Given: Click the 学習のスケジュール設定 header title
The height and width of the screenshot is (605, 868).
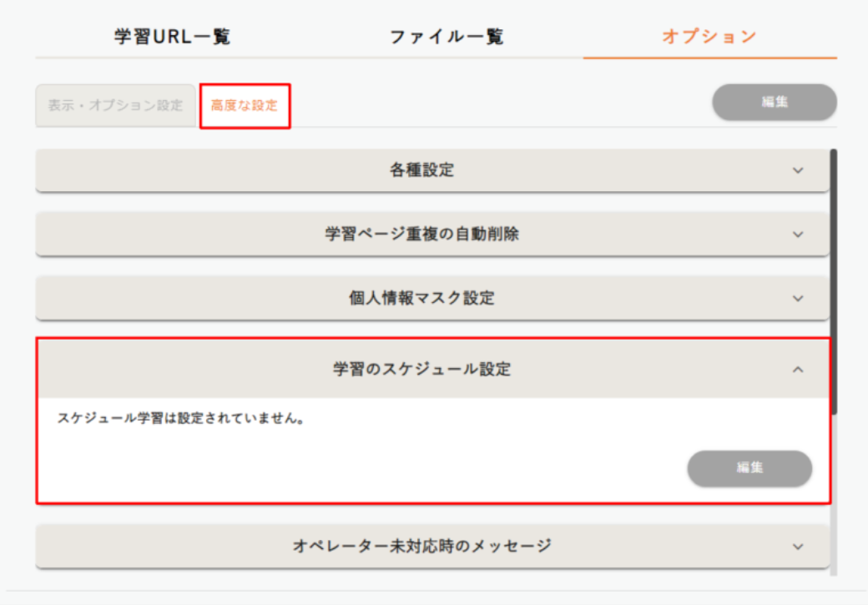Looking at the screenshot, I should pyautogui.click(x=421, y=369).
